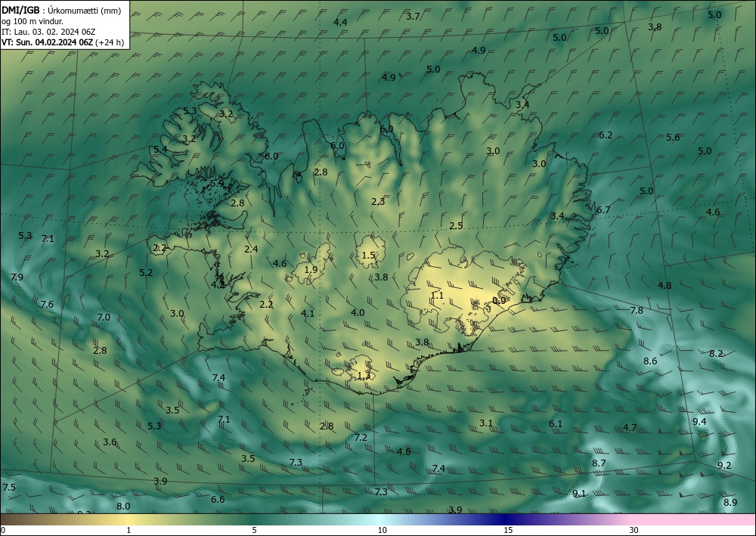This screenshot has width=756, height=536.
Task: Click the '7.5' value in the lower-left corner
Action: click(x=9, y=488)
